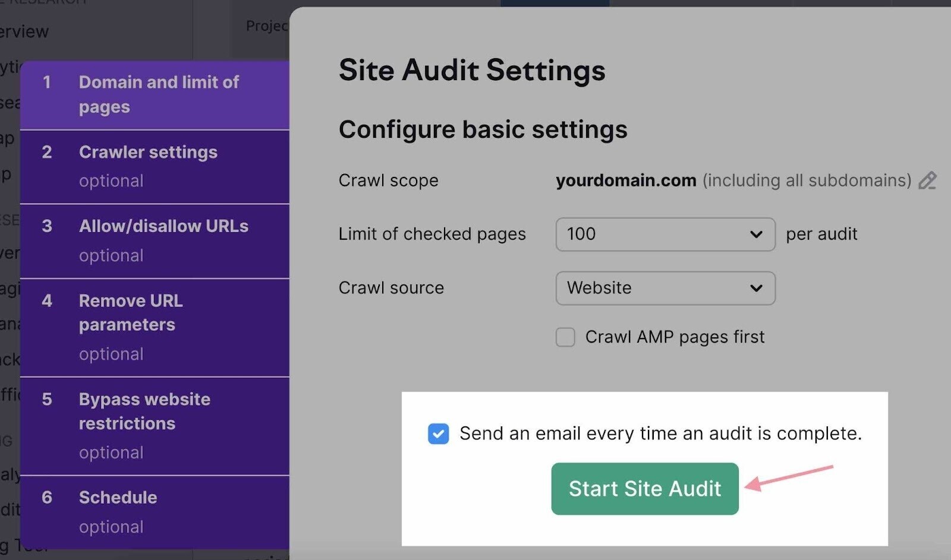The width and height of the screenshot is (951, 560).
Task: Click the number 4 badge beside Remove URL parameters
Action: [46, 302]
